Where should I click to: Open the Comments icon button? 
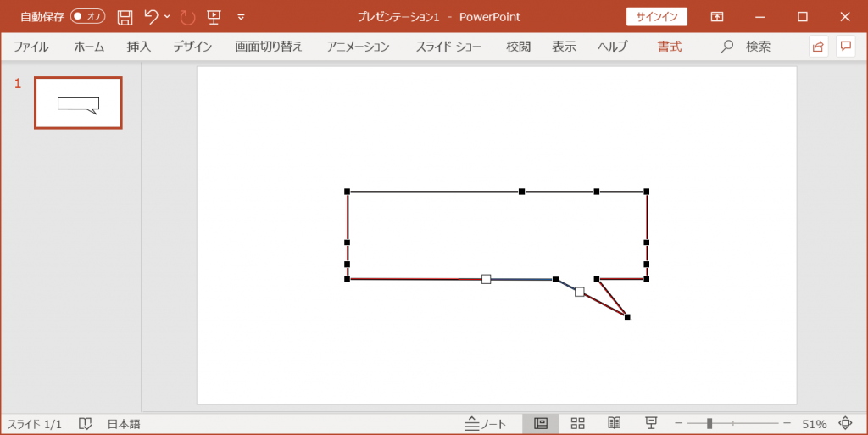845,47
